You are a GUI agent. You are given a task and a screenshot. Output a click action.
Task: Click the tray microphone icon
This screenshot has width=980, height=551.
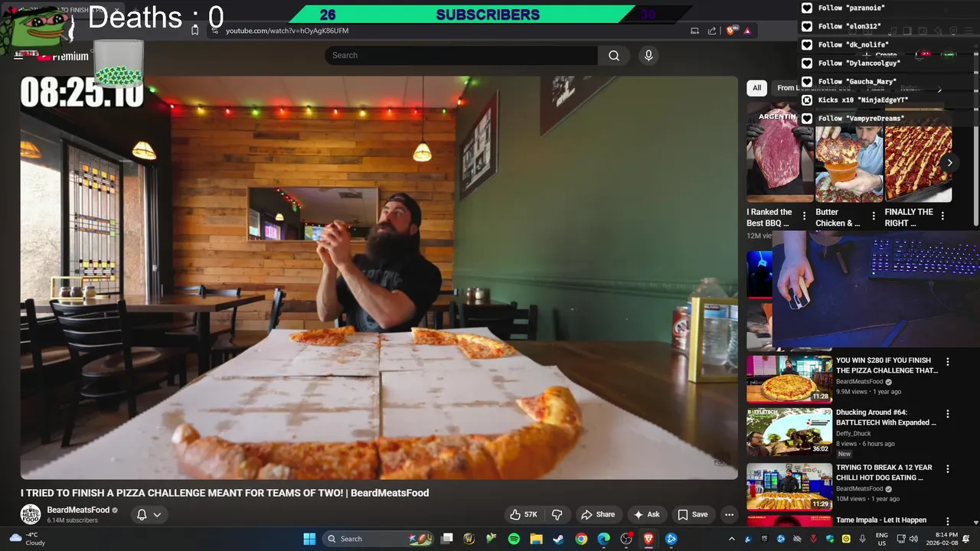point(863,539)
